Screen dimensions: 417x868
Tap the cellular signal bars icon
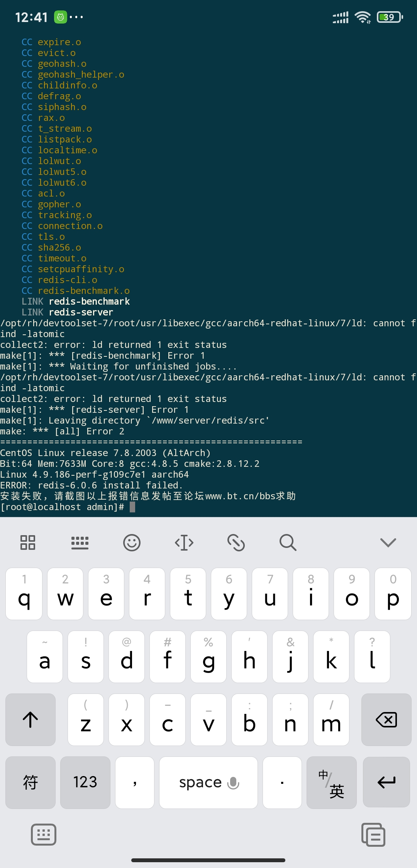[341, 17]
